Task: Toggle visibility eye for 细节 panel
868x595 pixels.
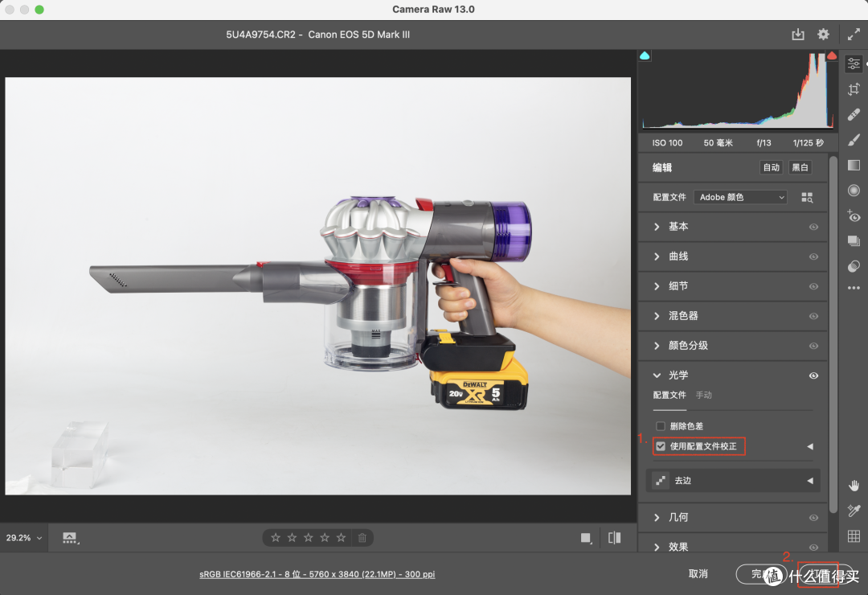Action: (813, 286)
